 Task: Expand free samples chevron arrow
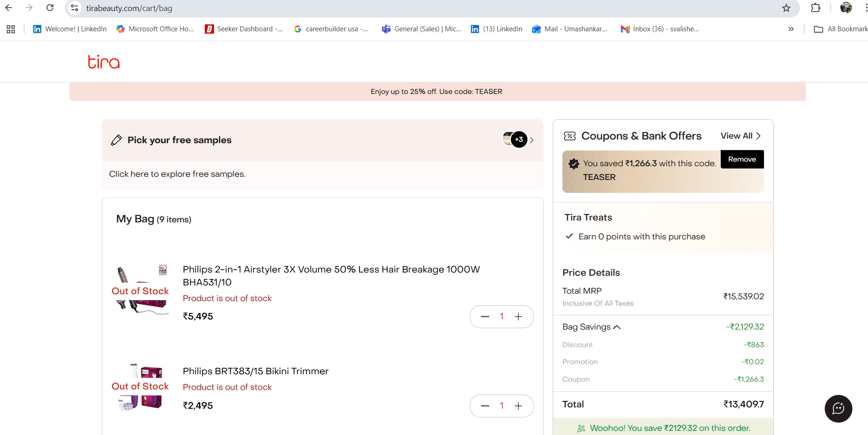(532, 140)
